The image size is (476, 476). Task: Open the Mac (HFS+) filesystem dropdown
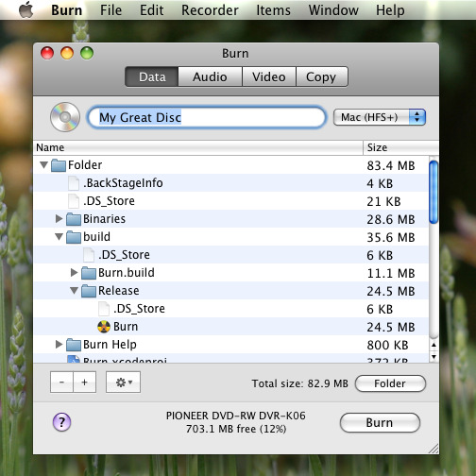coord(380,117)
